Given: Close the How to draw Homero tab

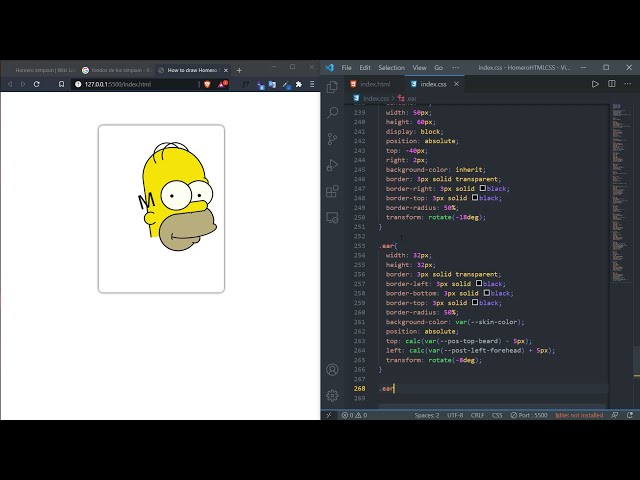Looking at the screenshot, I should 226,70.
